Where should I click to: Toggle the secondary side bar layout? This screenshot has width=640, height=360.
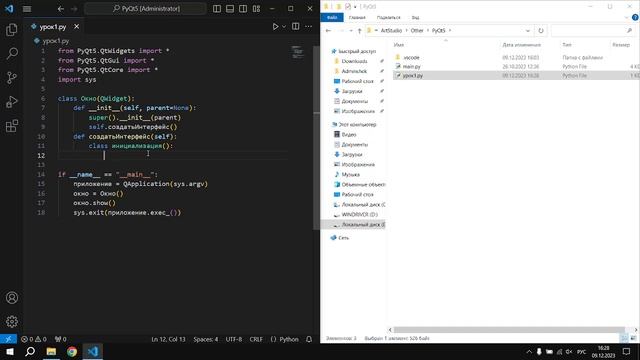(243, 9)
